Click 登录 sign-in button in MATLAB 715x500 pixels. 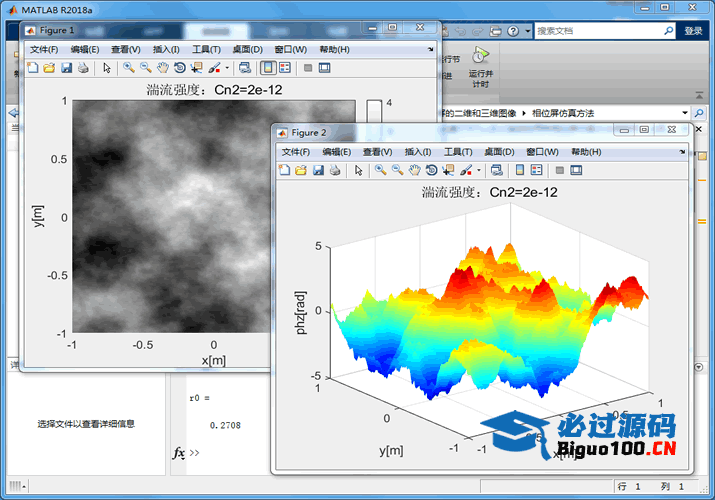(x=693, y=31)
